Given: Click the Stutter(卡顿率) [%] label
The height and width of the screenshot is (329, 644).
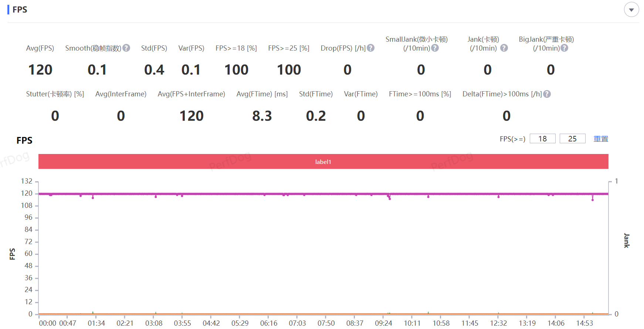Looking at the screenshot, I should [x=55, y=94].
